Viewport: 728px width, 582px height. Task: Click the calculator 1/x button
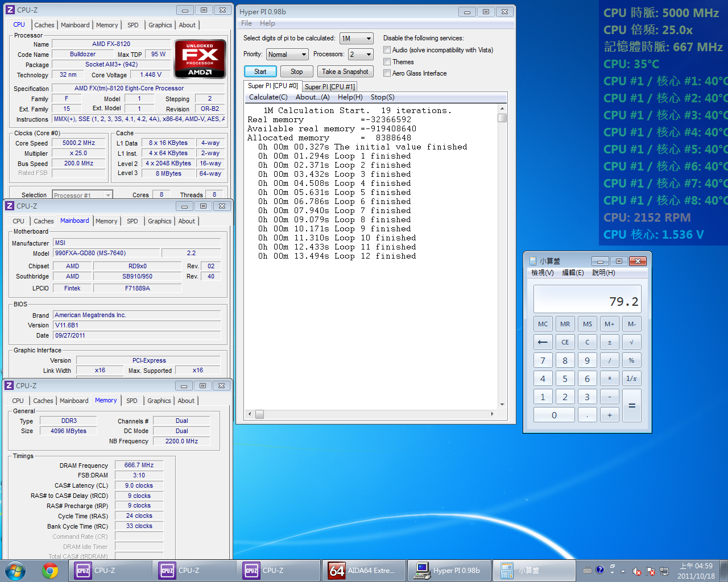[x=631, y=379]
